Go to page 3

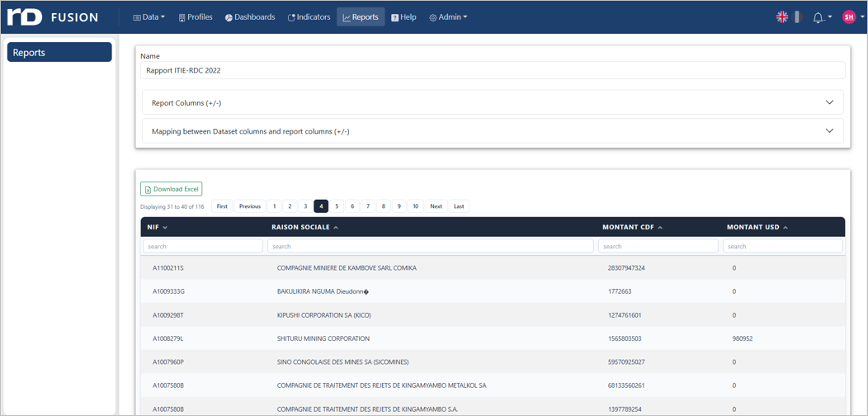coord(305,206)
